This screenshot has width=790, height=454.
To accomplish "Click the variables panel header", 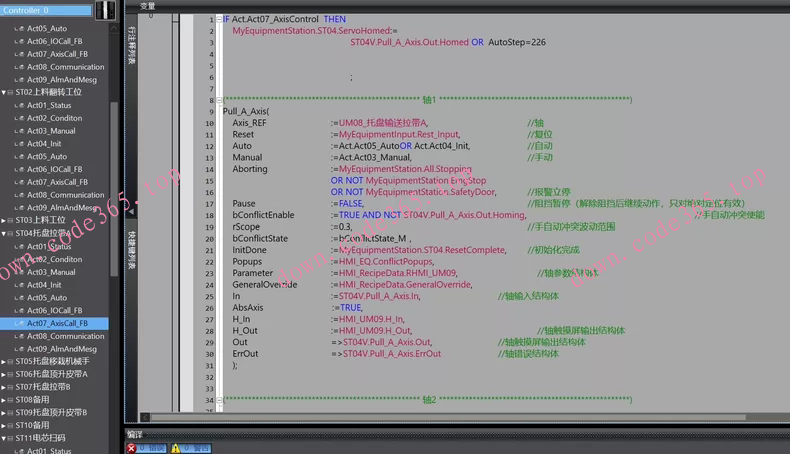I will [x=148, y=5].
